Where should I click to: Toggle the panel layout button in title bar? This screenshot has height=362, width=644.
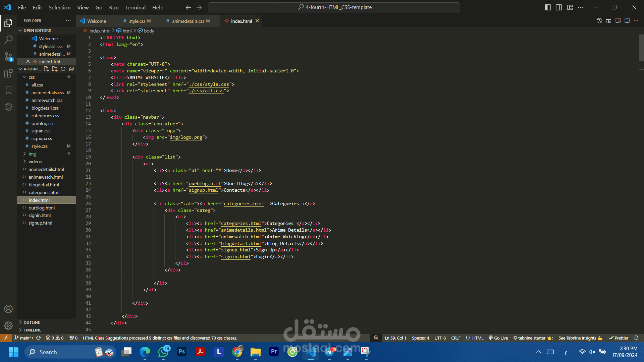coord(559,7)
